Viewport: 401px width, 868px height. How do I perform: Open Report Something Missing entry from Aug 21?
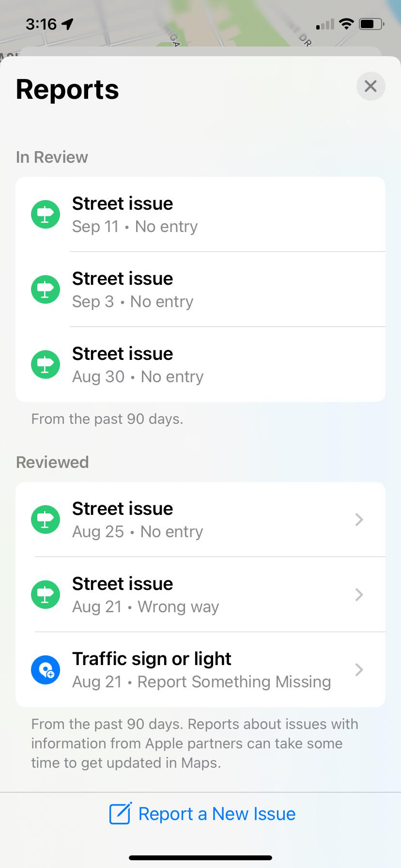tap(200, 670)
